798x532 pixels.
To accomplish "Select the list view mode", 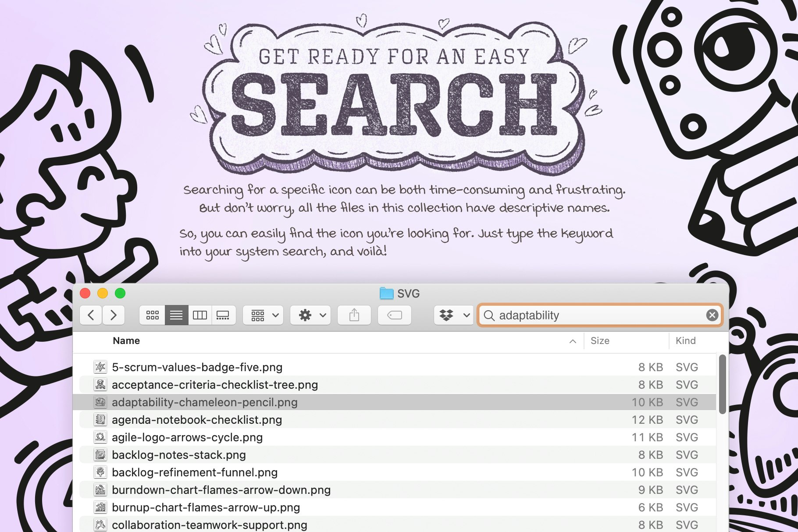I will (176, 315).
